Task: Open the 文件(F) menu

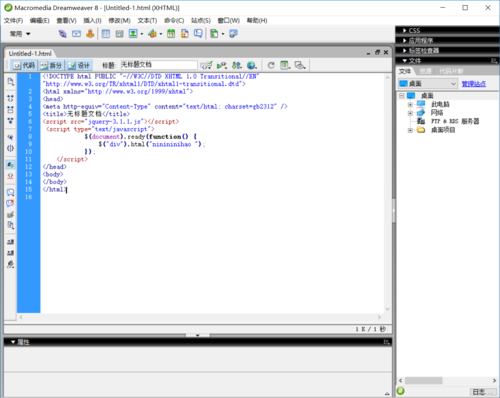Action: click(13, 21)
